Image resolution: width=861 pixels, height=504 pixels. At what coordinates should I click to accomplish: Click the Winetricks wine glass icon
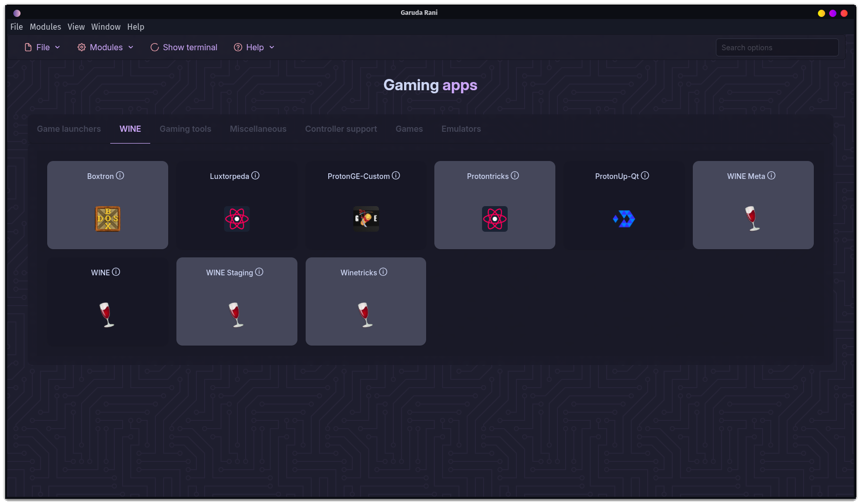(x=366, y=315)
